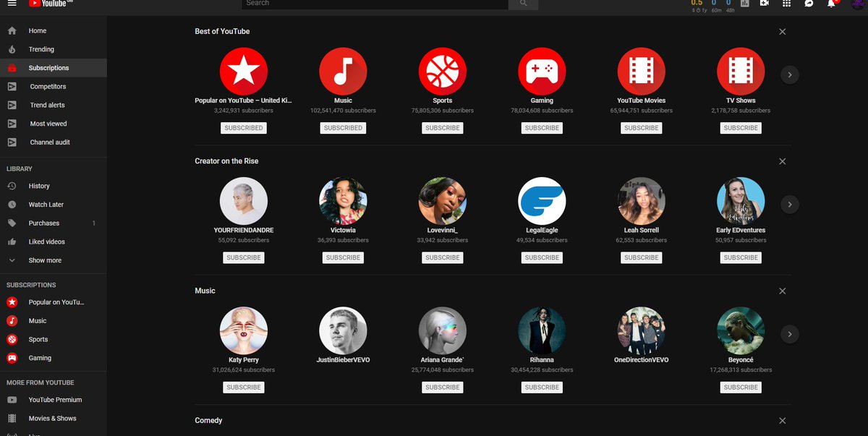Screen dimensions: 868x436
Task: Open Trend alerts in sidebar
Action: 54,105
